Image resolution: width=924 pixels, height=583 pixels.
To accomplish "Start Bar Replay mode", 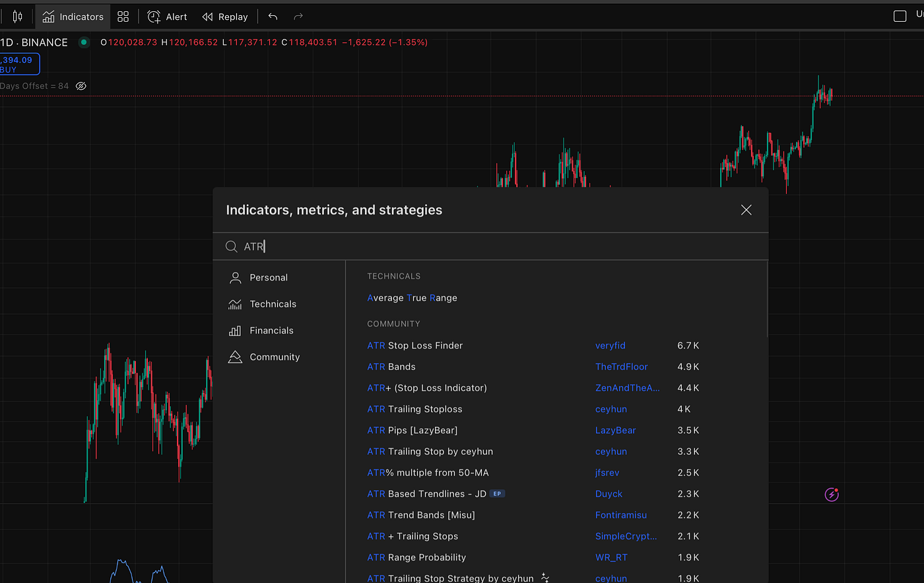I will 225,17.
